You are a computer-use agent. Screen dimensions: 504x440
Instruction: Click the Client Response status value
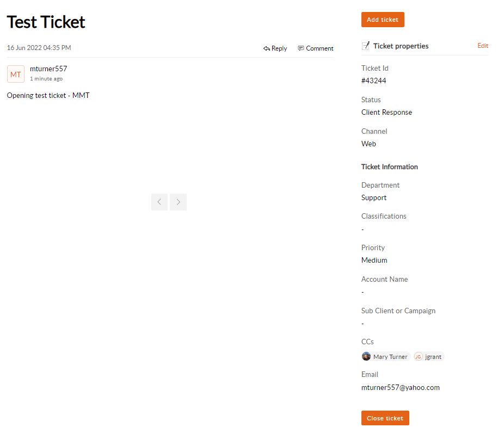(x=386, y=112)
